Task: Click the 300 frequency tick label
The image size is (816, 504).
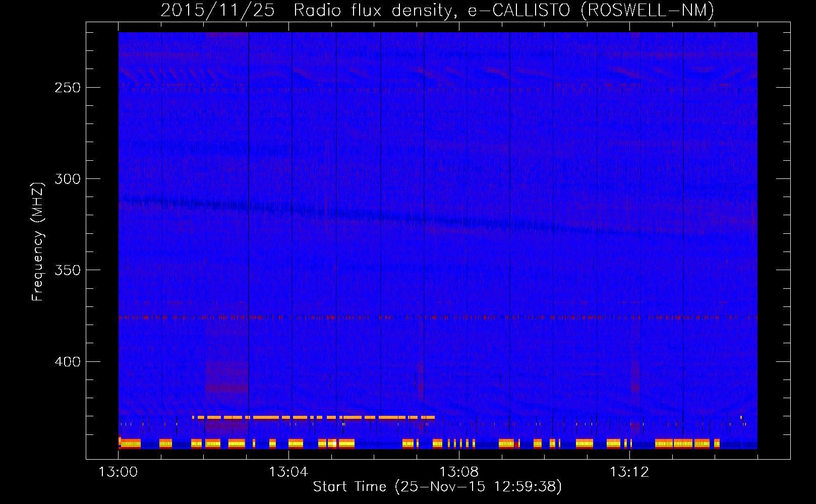Action: coord(68,179)
